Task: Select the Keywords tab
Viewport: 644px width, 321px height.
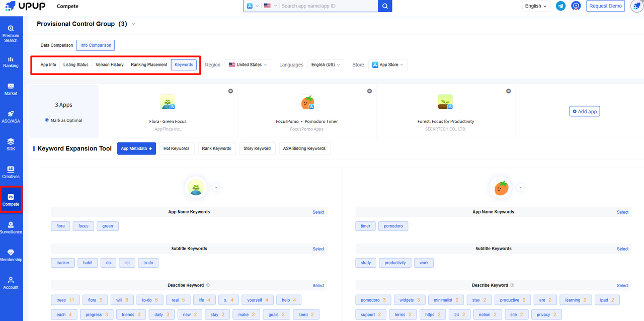Action: [x=184, y=65]
